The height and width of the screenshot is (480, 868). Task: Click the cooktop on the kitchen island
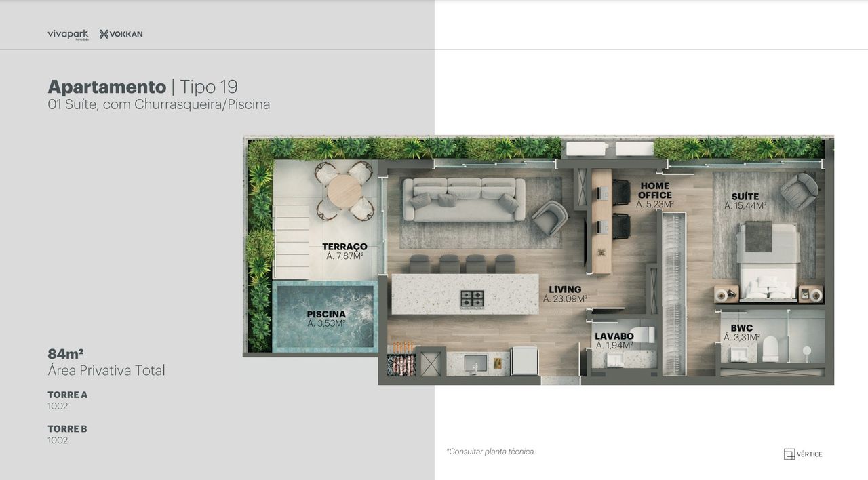click(472, 298)
